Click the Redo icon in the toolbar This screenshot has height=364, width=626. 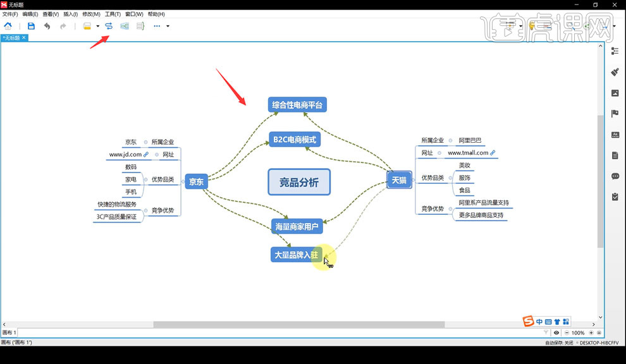(63, 26)
